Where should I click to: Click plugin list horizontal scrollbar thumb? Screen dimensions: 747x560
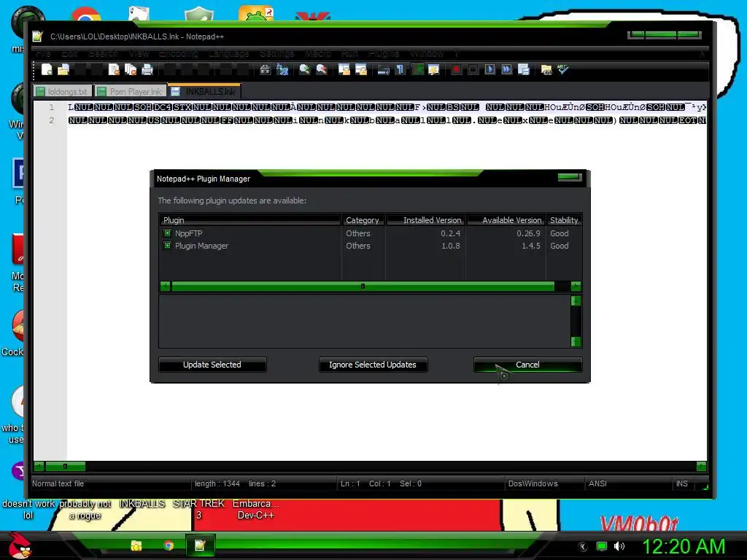pyautogui.click(x=363, y=286)
